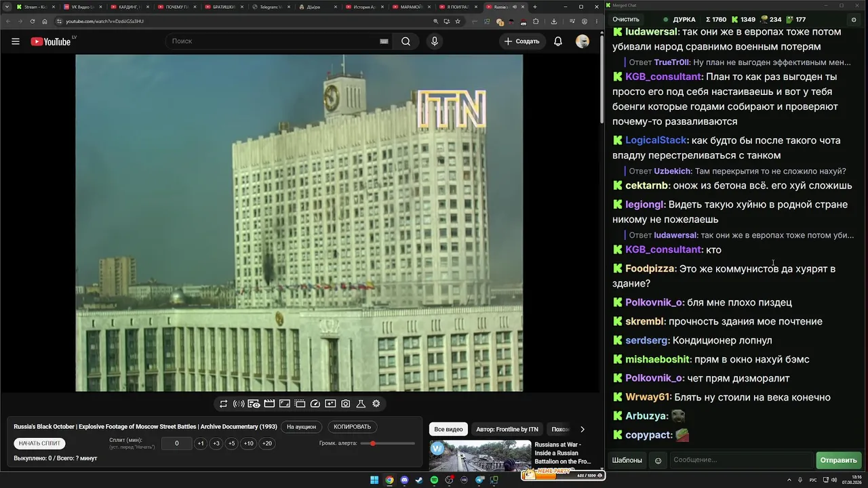The image size is (868, 488).
Task: Open the emoji picker in chat
Action: 658,460
